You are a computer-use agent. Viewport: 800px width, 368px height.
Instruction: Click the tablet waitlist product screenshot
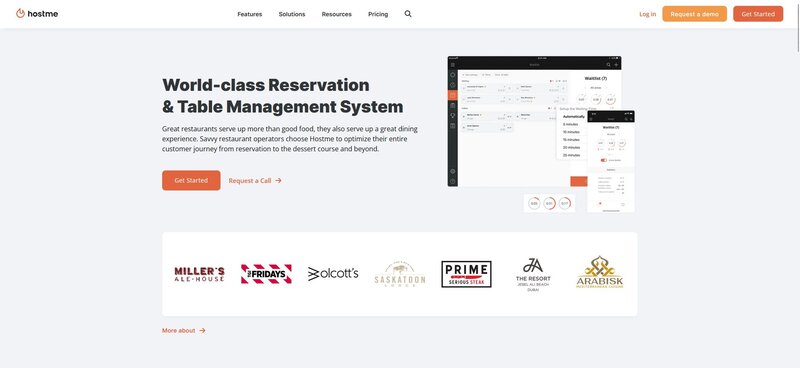534,121
